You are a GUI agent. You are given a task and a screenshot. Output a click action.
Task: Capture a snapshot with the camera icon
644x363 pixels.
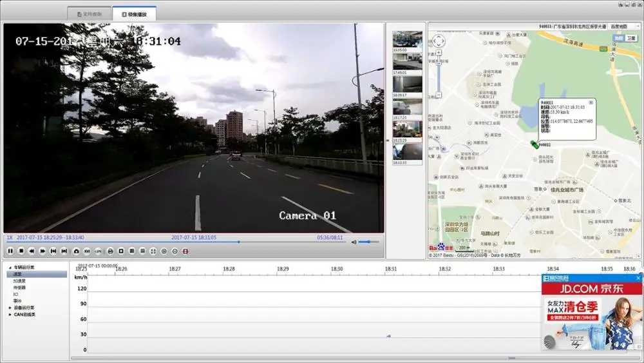coord(76,250)
